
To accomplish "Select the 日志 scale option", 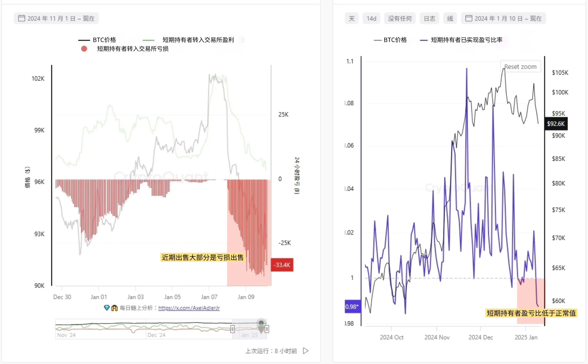I will (429, 19).
